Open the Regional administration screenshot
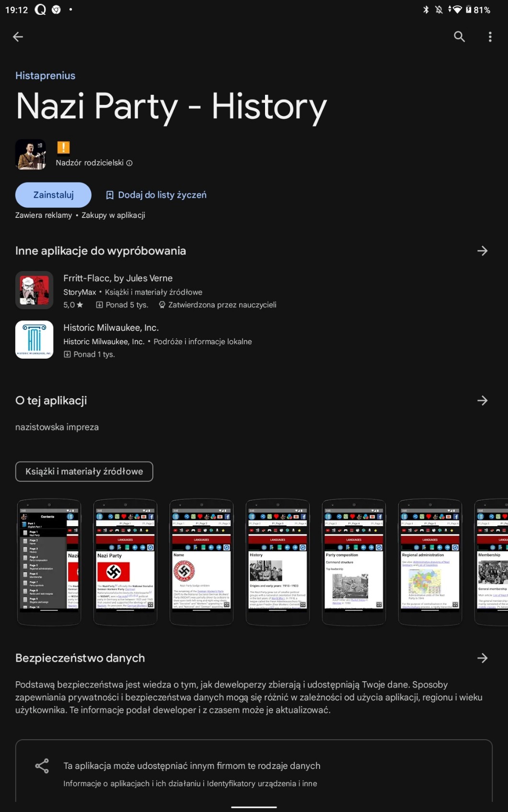The height and width of the screenshot is (812, 508). pyautogui.click(x=430, y=563)
